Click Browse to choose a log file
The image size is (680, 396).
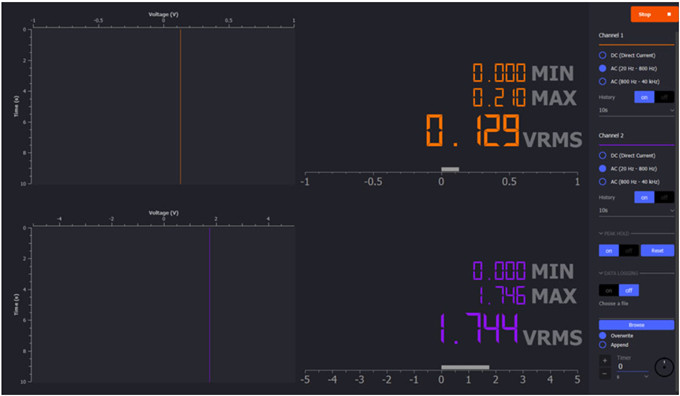636,325
